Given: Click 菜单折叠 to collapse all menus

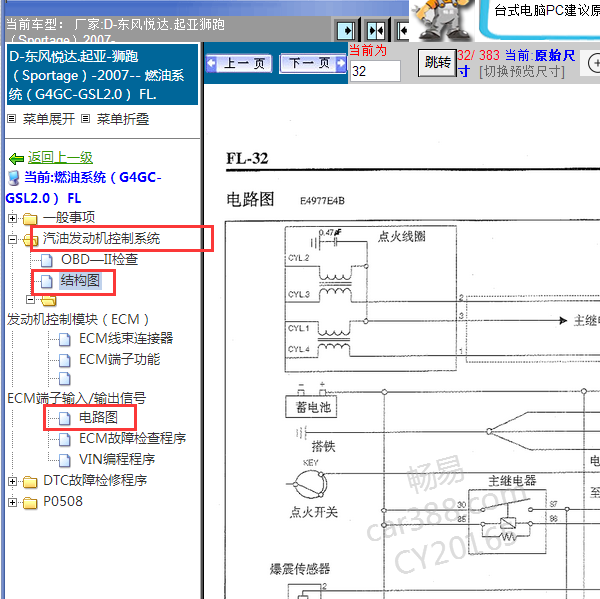Looking at the screenshot, I should tap(122, 119).
